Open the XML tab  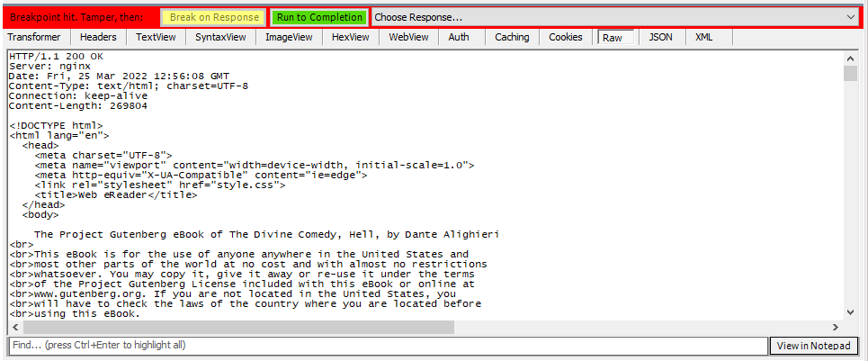tap(704, 37)
